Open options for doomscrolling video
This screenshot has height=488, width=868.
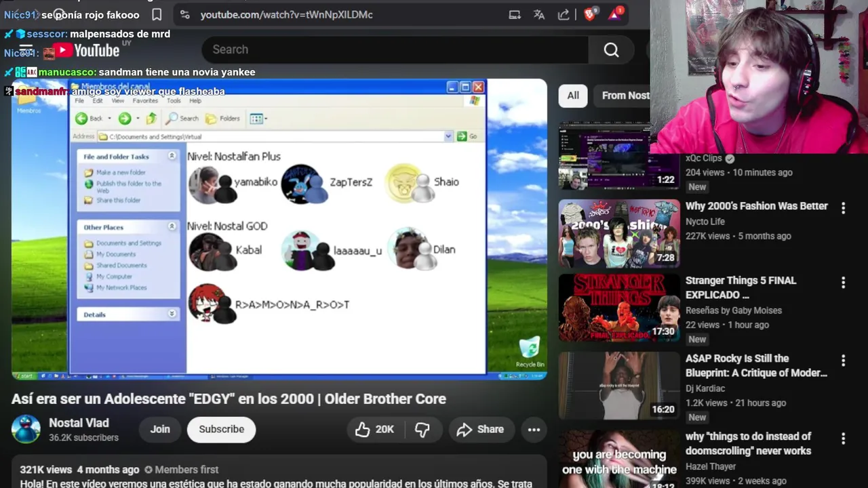tap(843, 439)
